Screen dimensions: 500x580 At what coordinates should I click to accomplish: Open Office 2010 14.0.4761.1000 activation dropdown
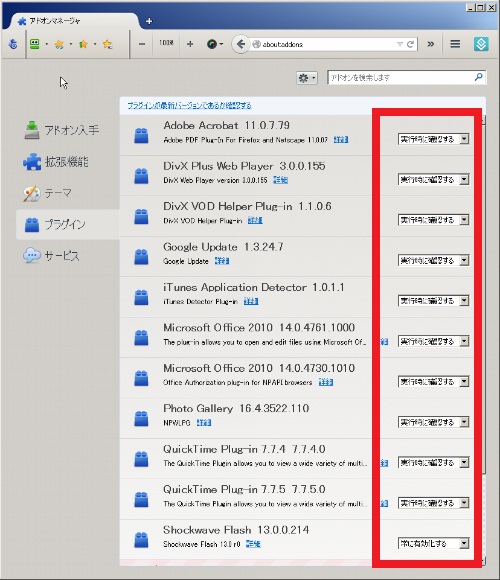[433, 341]
